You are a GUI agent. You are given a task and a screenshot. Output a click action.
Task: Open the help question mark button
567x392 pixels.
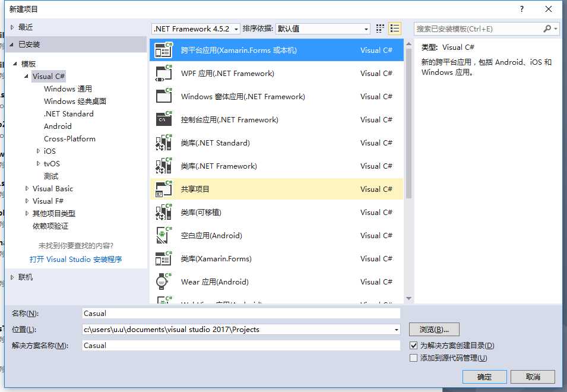[x=521, y=9]
